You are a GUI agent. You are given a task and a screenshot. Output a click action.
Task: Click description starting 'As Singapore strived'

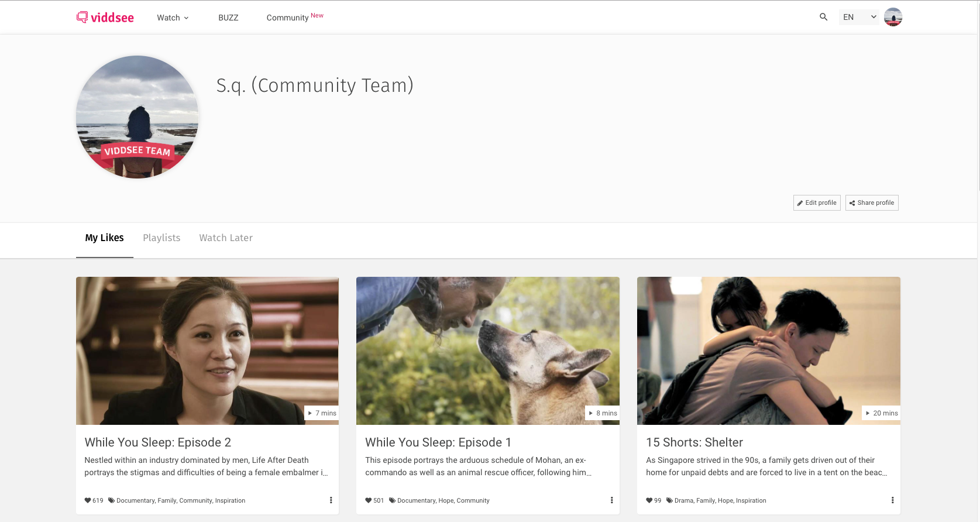(x=766, y=466)
